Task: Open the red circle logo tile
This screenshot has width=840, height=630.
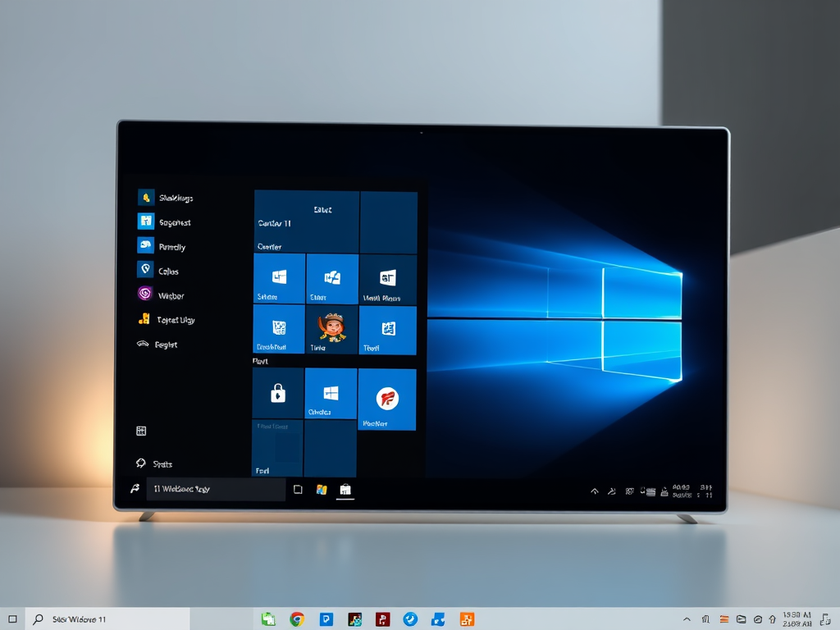Action: click(x=386, y=399)
